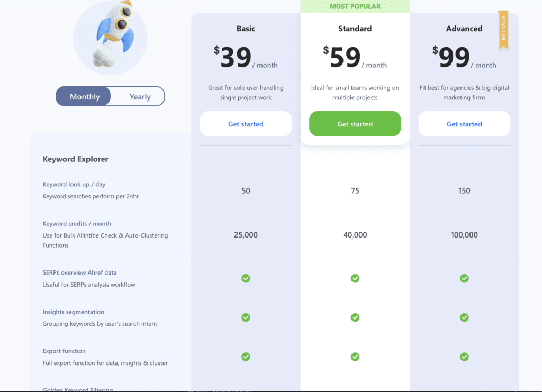Get started with the Advanced plan
Screen dimensions: 542x392
point(464,124)
